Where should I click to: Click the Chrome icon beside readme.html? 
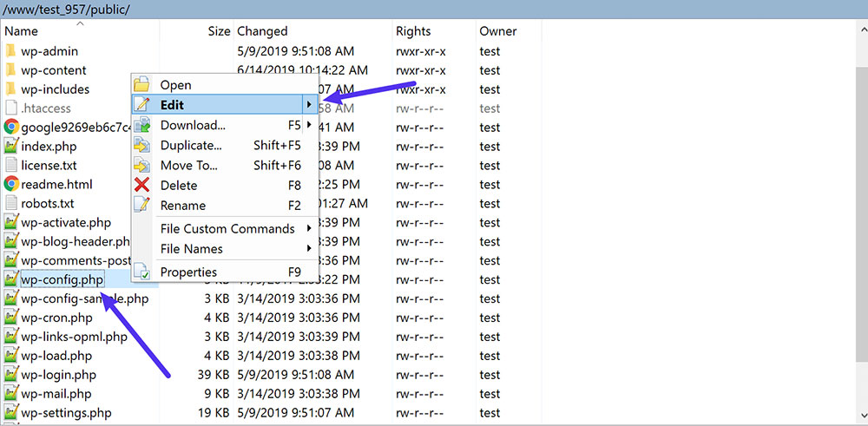click(x=11, y=184)
